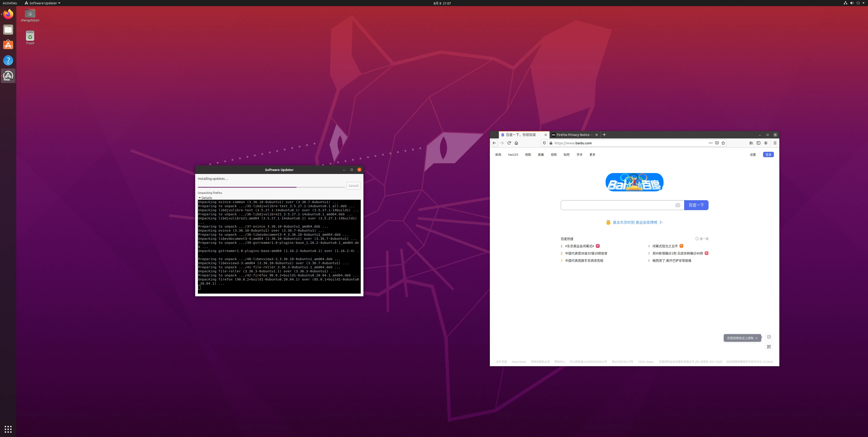868x437 pixels.
Task: Open Firefox Library icon
Action: tap(751, 143)
